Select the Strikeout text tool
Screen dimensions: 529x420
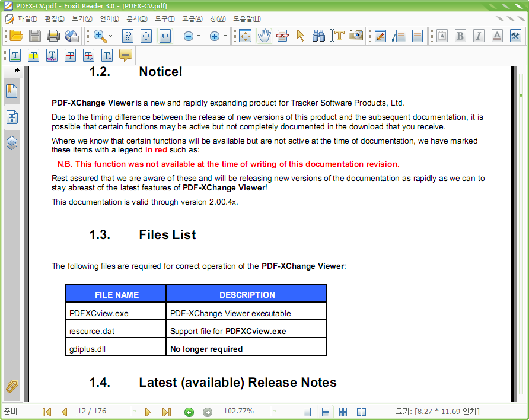tap(70, 55)
